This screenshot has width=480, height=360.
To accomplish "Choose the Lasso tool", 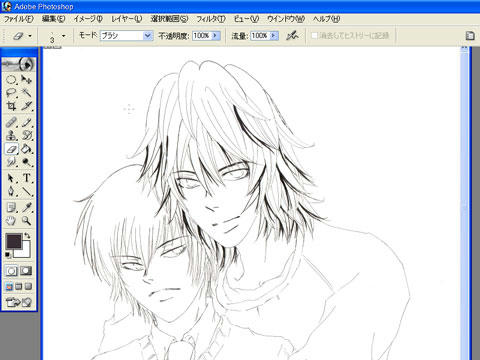I will (11, 92).
